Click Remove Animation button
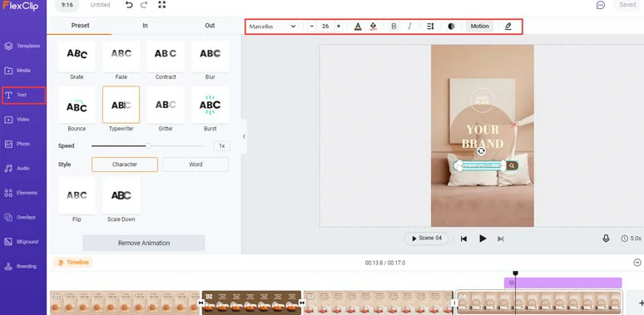The height and width of the screenshot is (315, 644). point(144,243)
